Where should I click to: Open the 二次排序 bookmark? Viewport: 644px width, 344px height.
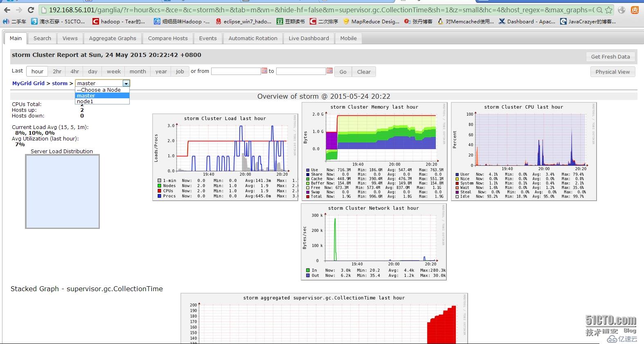[x=324, y=21]
